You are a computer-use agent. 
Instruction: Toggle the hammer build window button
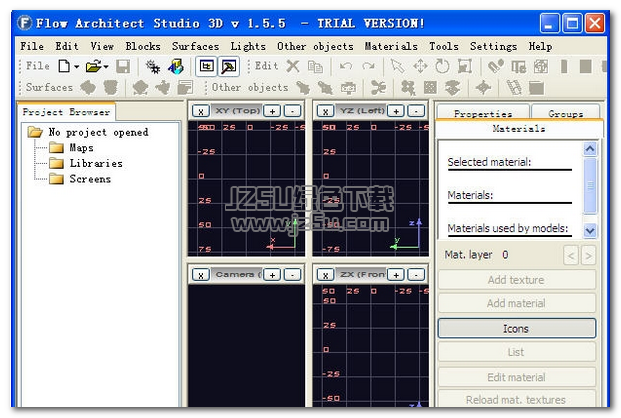point(229,66)
